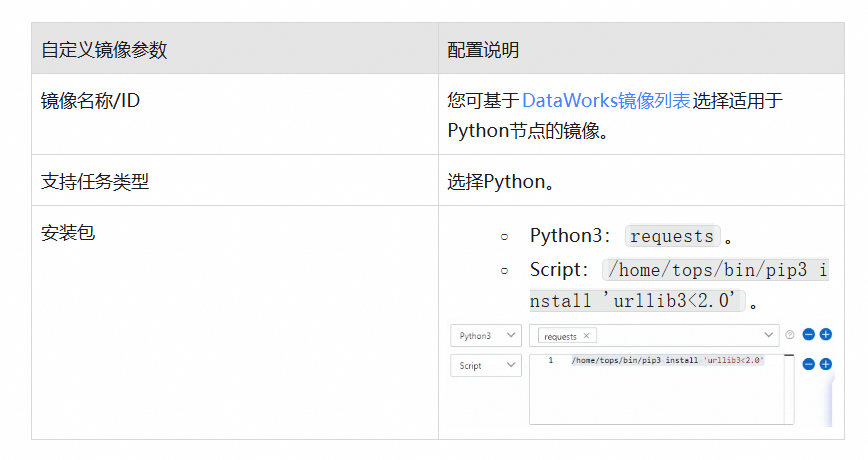Remove the requests tag via its x
Image resolution: width=868 pixels, height=460 pixels.
coord(586,336)
